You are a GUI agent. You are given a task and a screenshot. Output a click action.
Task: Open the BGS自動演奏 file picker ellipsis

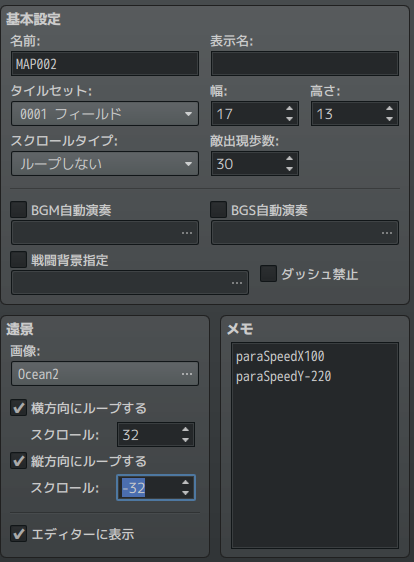click(x=387, y=233)
